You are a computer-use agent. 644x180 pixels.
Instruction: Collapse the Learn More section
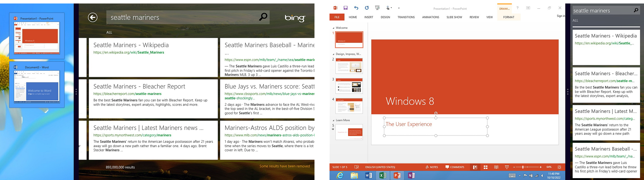point(334,121)
